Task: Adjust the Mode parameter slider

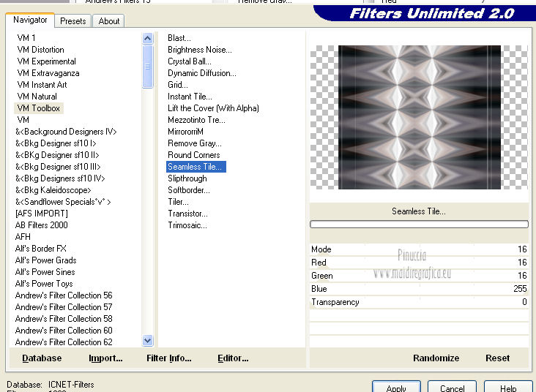Action: coord(419,249)
